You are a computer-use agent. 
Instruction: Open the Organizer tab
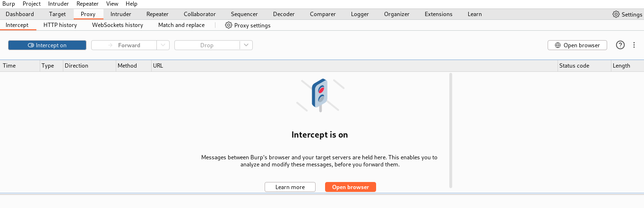pos(396,14)
